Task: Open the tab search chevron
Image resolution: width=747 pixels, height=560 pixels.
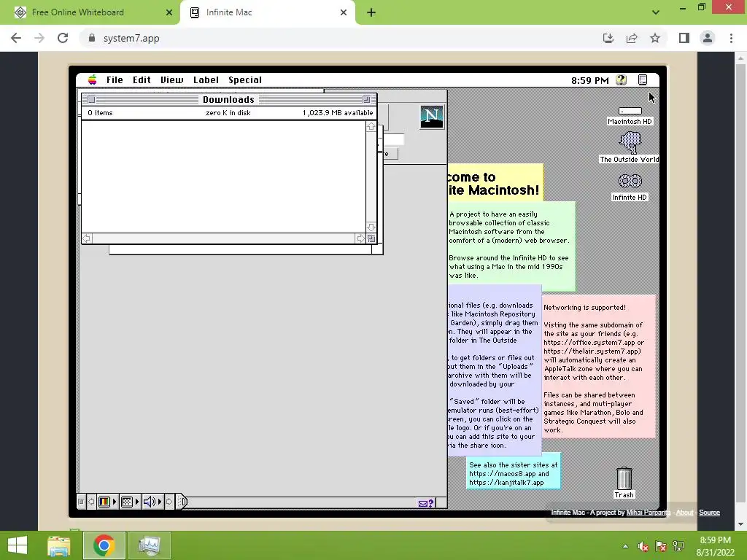Action: 656,12
